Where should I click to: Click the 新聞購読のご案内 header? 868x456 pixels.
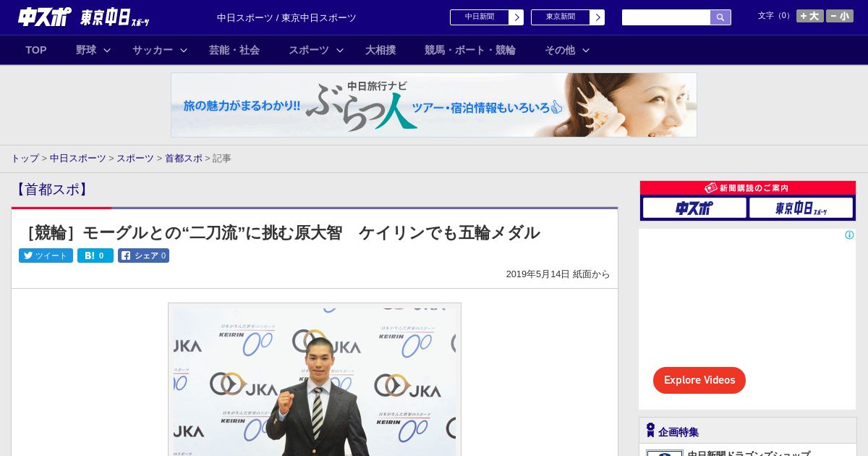(748, 188)
